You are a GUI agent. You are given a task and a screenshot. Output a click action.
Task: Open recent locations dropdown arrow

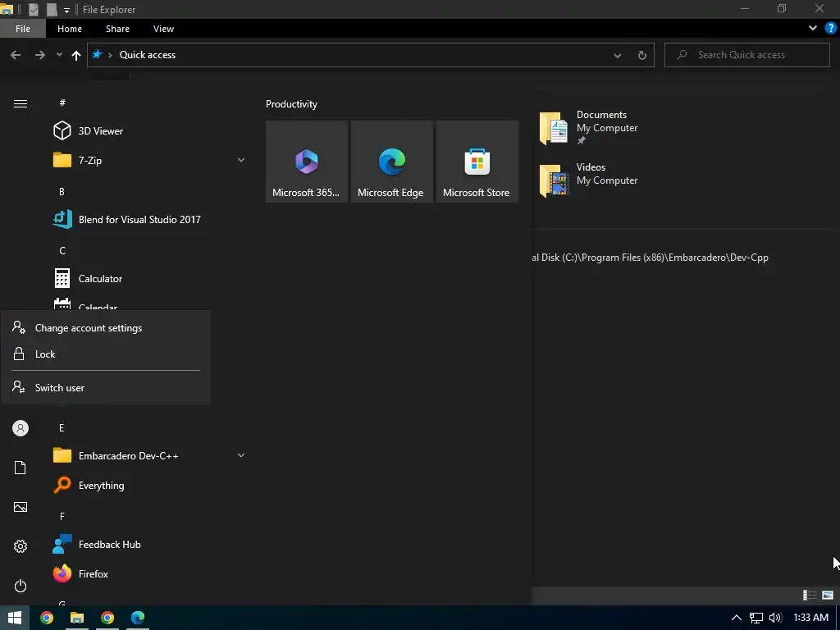point(59,55)
